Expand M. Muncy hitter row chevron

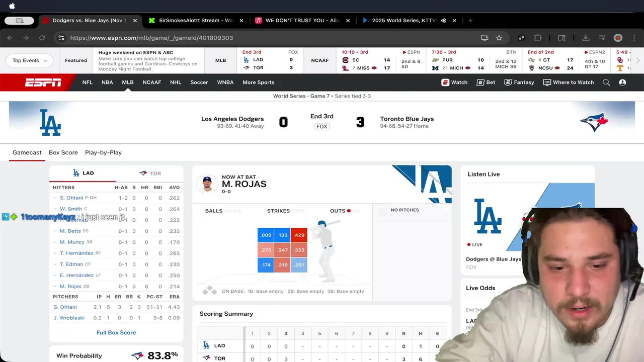pos(55,242)
